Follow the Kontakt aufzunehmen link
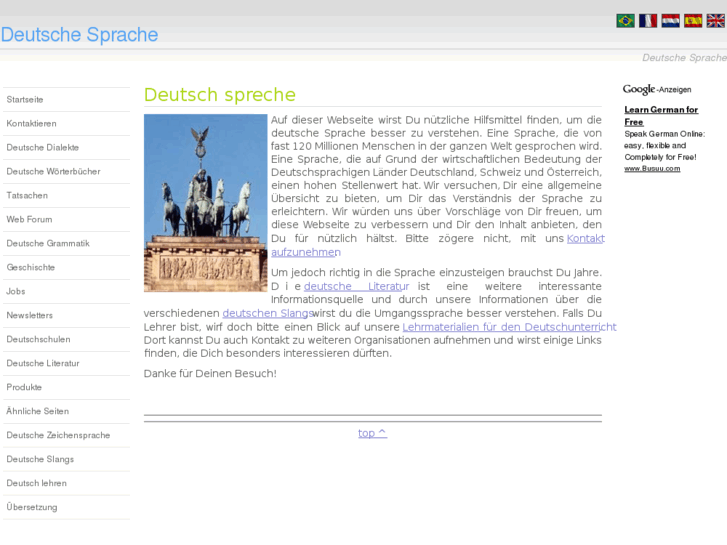 point(586,238)
